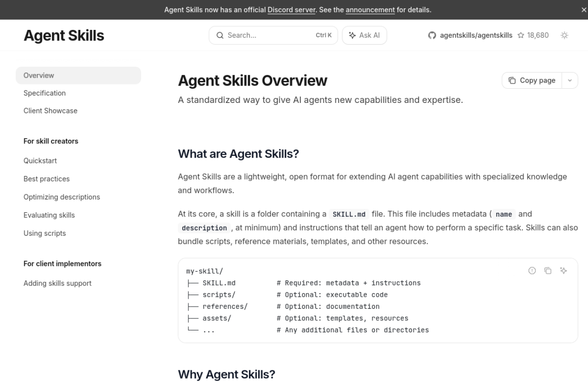Ask AI about code block sparkle icon

[x=564, y=271]
